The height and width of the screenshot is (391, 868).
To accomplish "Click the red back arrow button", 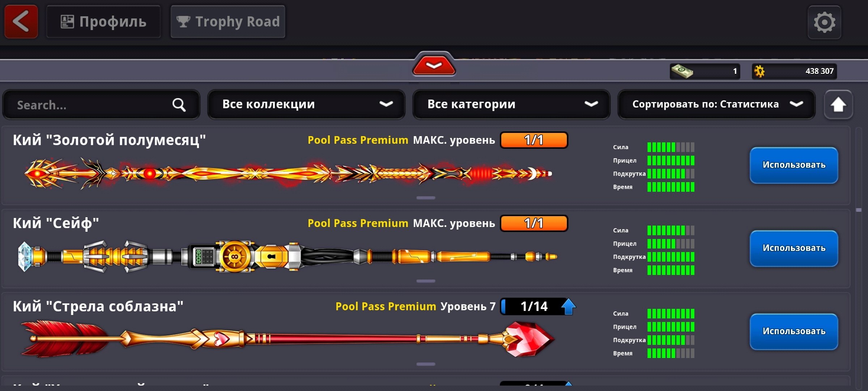I will [21, 22].
